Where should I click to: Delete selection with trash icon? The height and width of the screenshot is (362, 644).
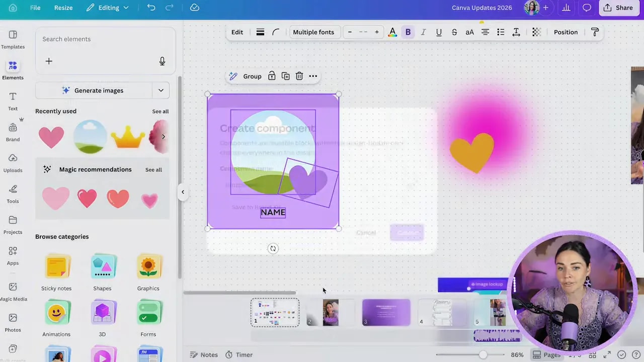pyautogui.click(x=299, y=76)
